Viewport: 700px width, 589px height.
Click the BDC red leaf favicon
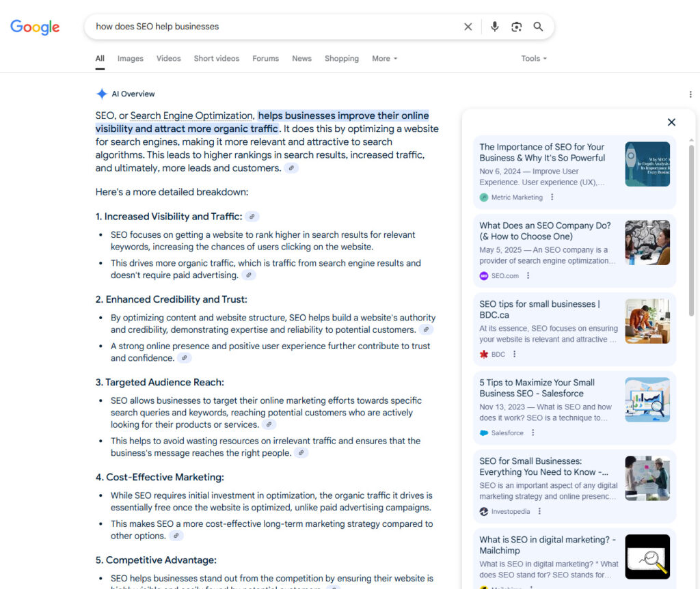[483, 355]
